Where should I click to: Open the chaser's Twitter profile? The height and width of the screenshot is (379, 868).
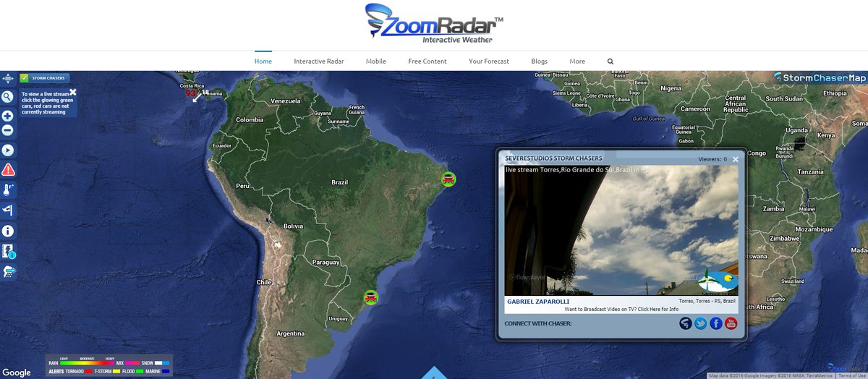click(701, 323)
